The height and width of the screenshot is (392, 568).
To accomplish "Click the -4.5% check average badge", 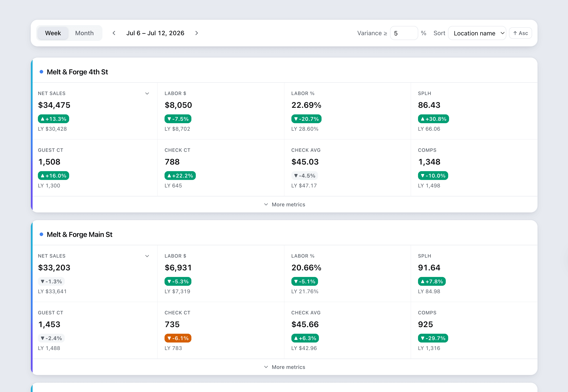I will point(304,176).
